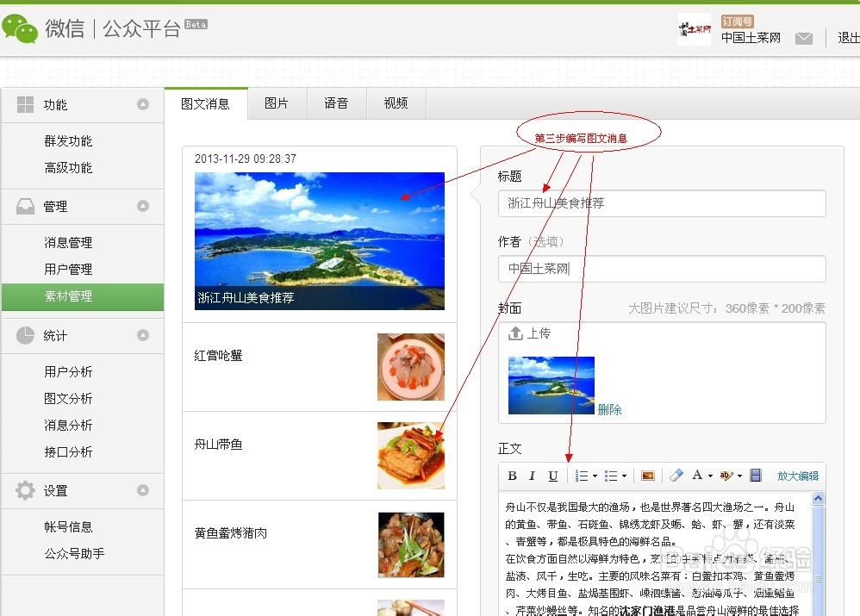
Task: Collapse the 统计 sidebar section
Action: click(143, 335)
